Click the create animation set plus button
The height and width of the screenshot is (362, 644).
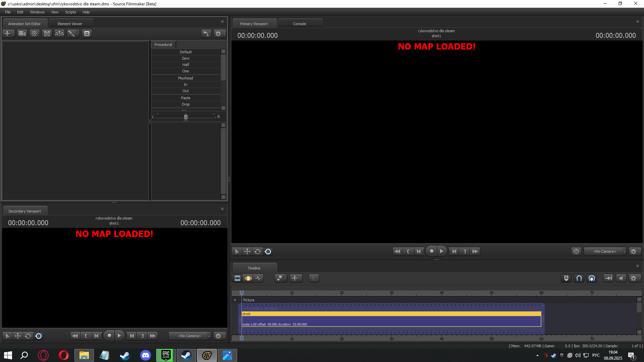click(8, 34)
